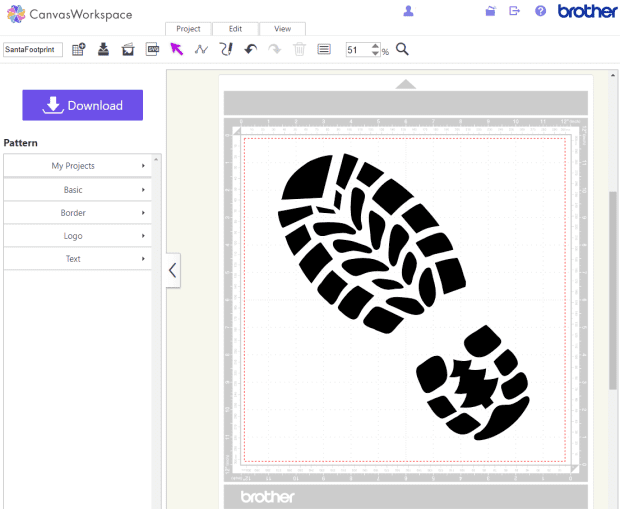
Task: Click the Undo arrow
Action: click(x=250, y=49)
